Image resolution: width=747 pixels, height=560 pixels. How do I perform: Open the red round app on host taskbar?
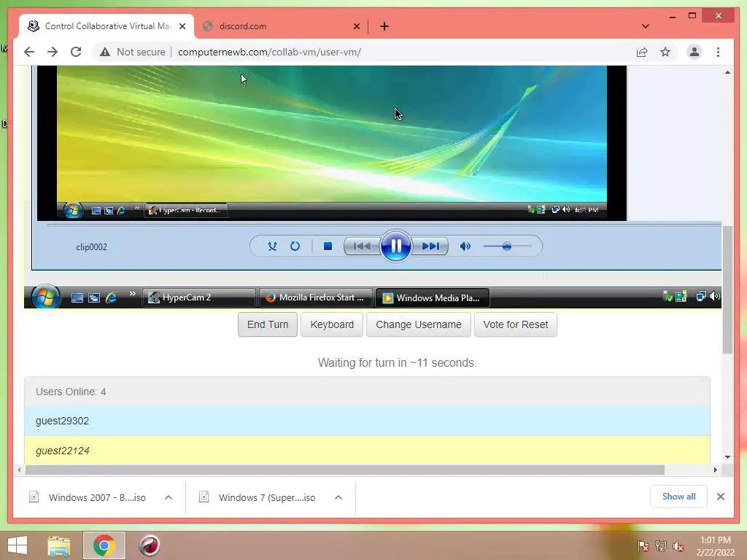pyautogui.click(x=149, y=545)
